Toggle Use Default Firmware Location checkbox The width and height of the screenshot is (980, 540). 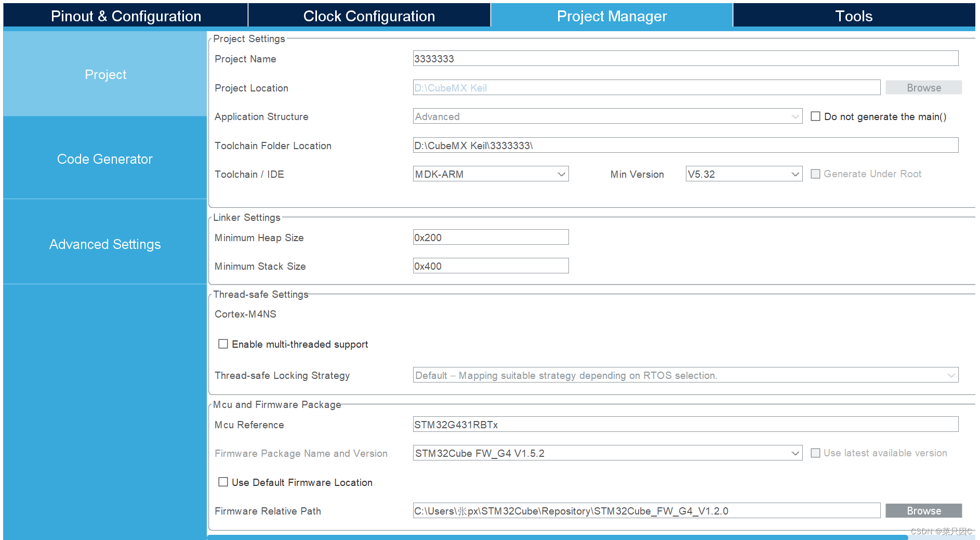coord(223,482)
